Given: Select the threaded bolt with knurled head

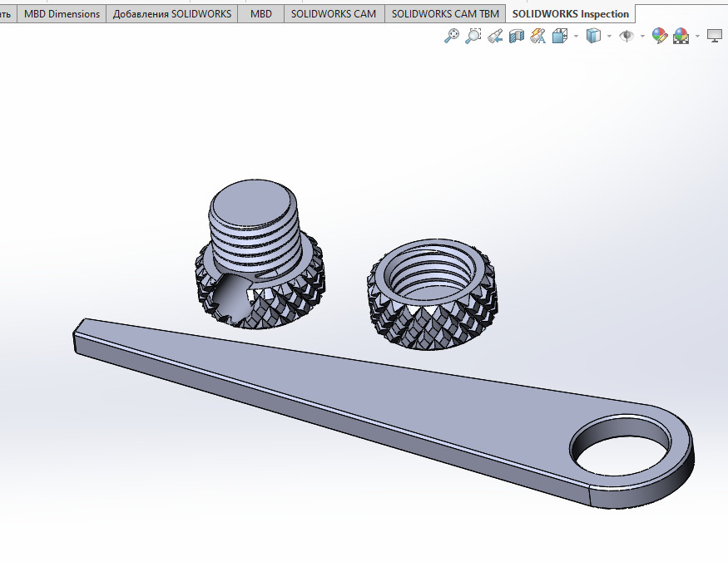Looking at the screenshot, I should [259, 254].
